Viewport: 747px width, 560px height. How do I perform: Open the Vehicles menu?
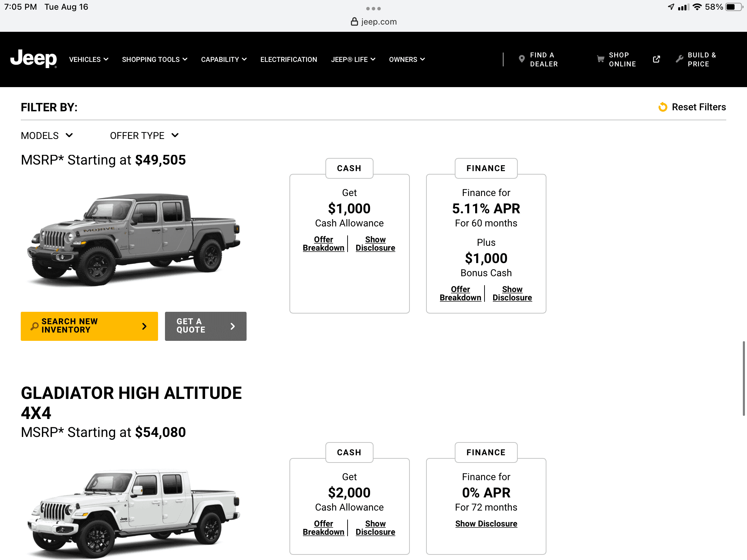click(89, 59)
